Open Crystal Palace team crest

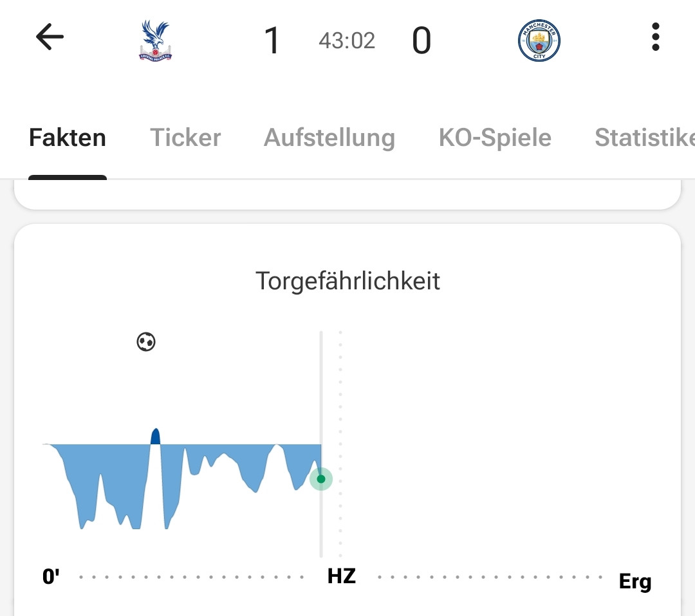[156, 41]
